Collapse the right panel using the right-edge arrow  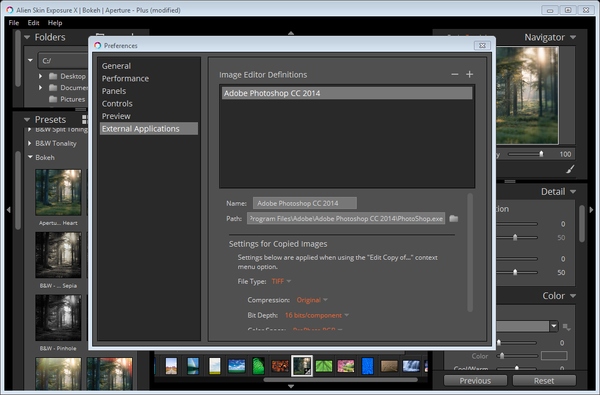tap(591, 209)
